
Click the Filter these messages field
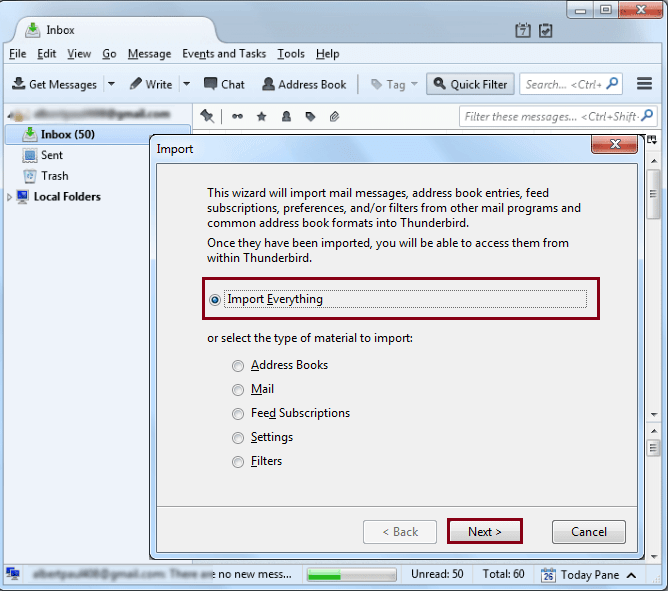558,116
